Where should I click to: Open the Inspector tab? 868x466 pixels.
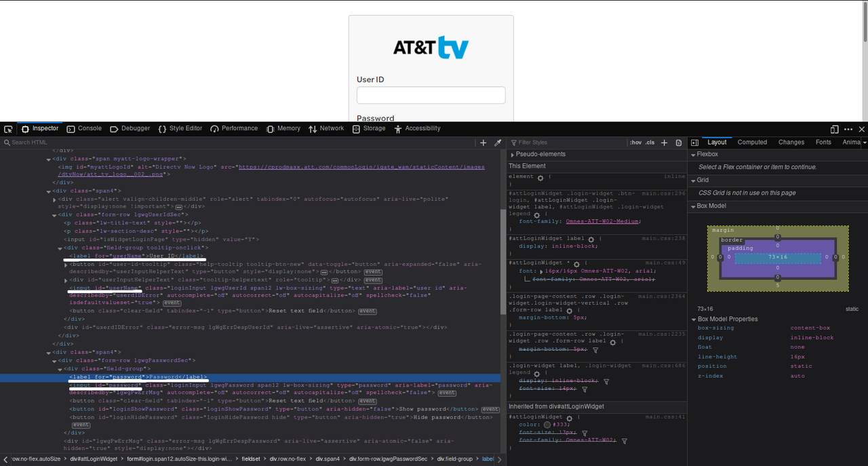click(x=40, y=129)
